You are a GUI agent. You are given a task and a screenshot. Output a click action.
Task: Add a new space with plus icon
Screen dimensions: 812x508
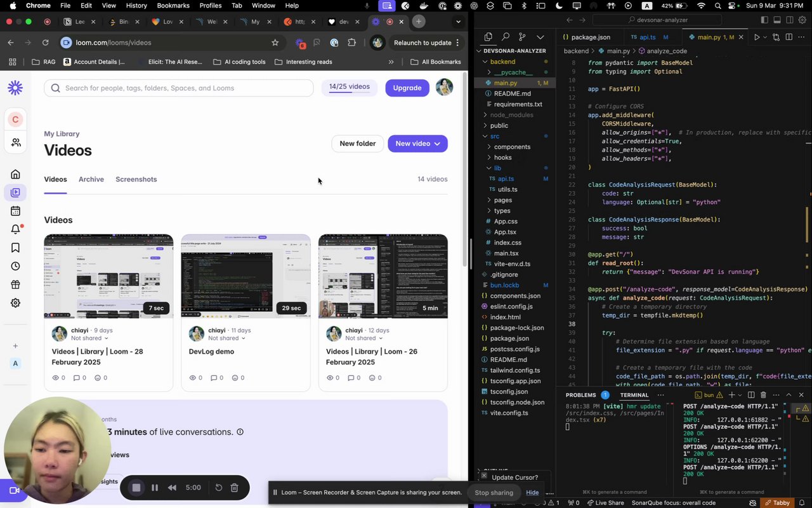15,346
